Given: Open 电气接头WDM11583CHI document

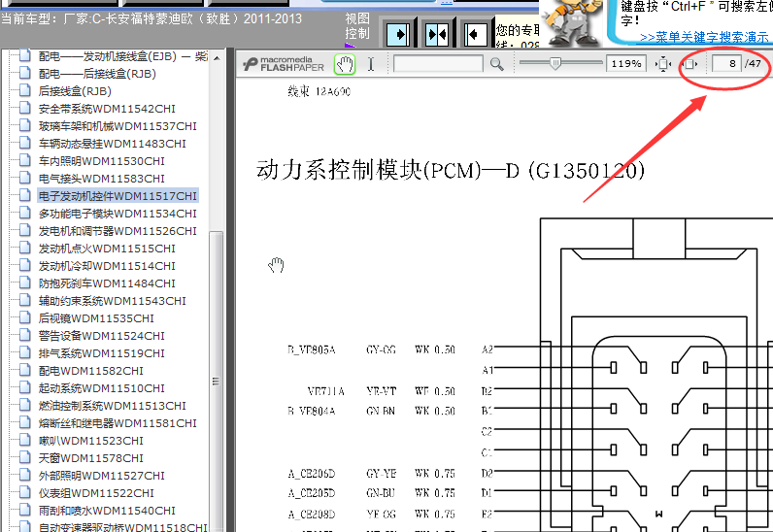Looking at the screenshot, I should click(102, 179).
